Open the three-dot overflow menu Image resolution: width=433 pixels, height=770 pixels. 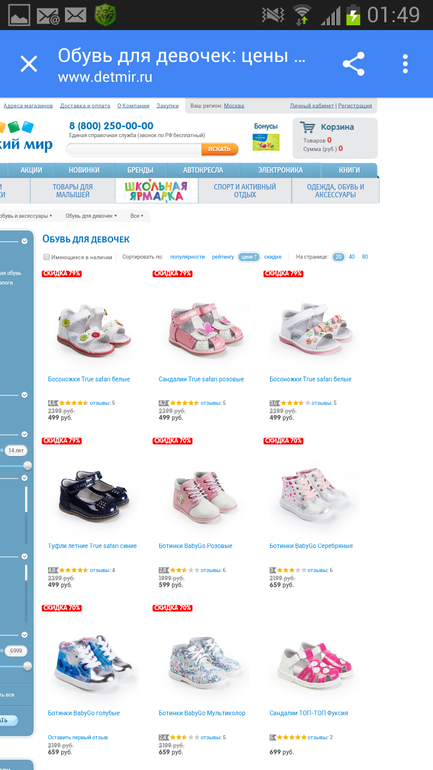pyautogui.click(x=405, y=64)
